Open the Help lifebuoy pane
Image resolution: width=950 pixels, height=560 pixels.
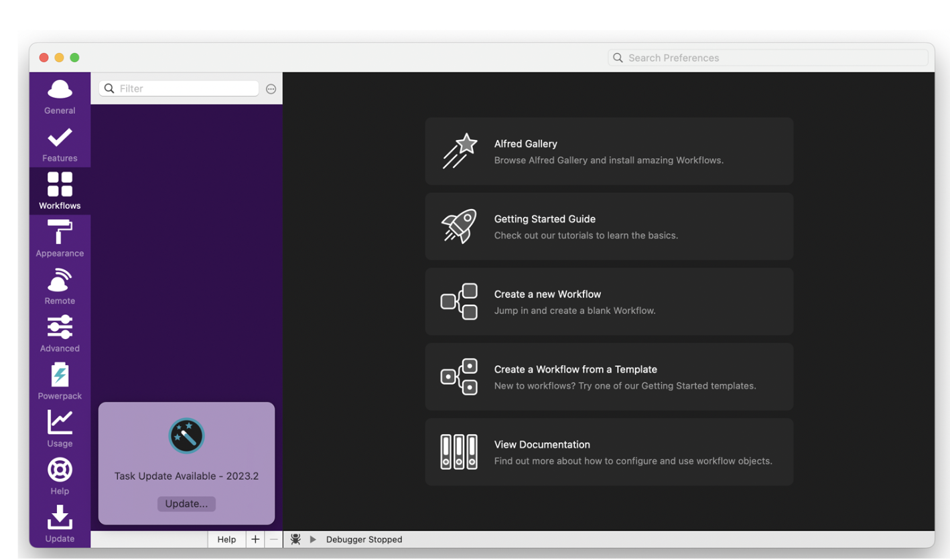tap(60, 477)
